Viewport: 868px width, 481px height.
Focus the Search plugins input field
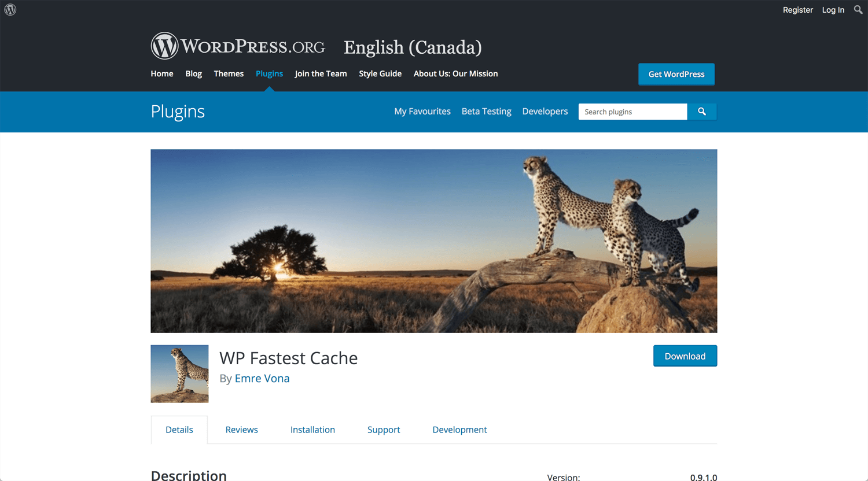[x=633, y=112]
